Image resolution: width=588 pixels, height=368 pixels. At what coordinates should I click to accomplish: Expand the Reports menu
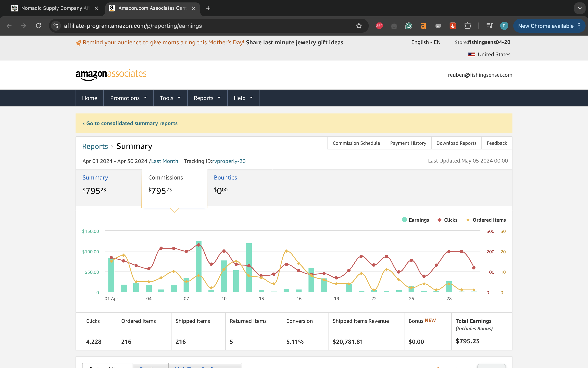207,98
